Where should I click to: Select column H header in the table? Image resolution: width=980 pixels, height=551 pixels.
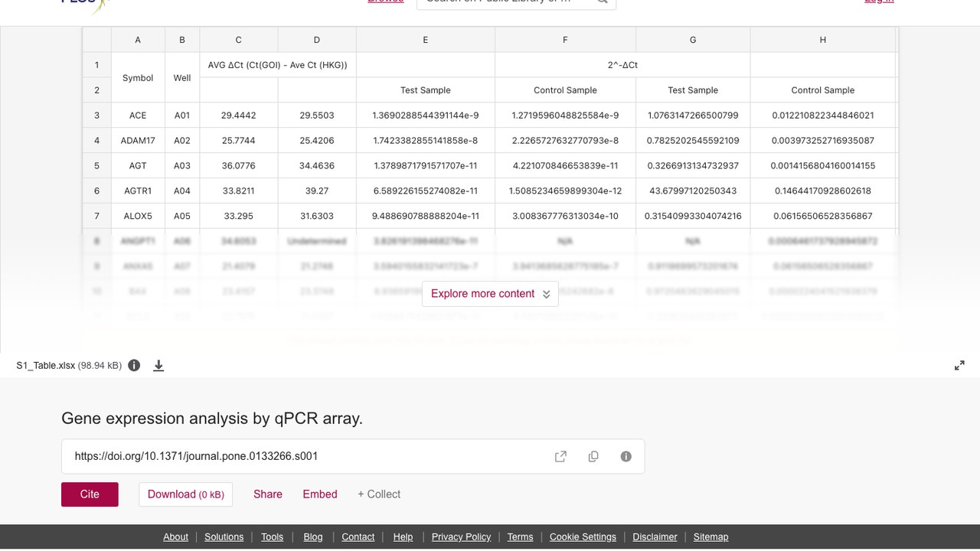coord(823,40)
